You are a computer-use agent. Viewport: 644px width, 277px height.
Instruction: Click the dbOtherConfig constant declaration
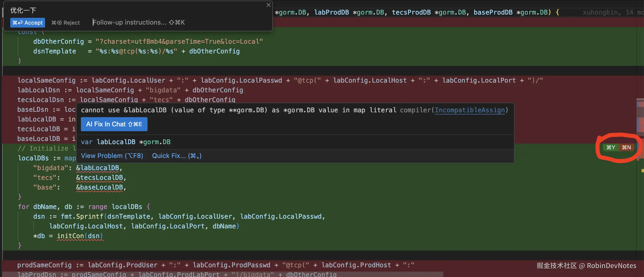(148, 42)
